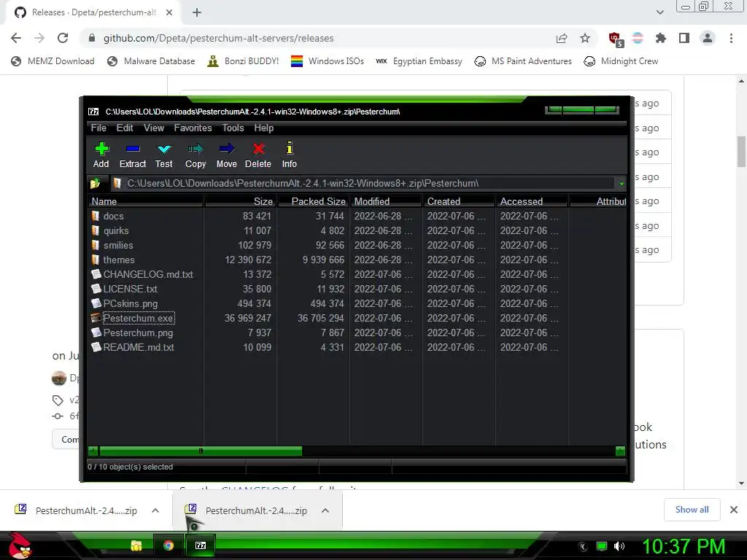Click the 7-Zip address path field
The image size is (747, 560).
pyautogui.click(x=363, y=183)
